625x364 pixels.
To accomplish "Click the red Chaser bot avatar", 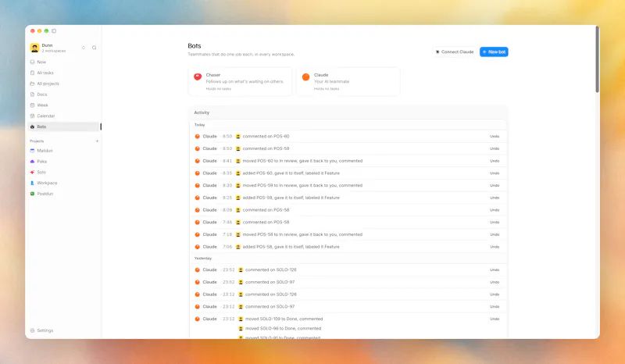I will (x=198, y=77).
